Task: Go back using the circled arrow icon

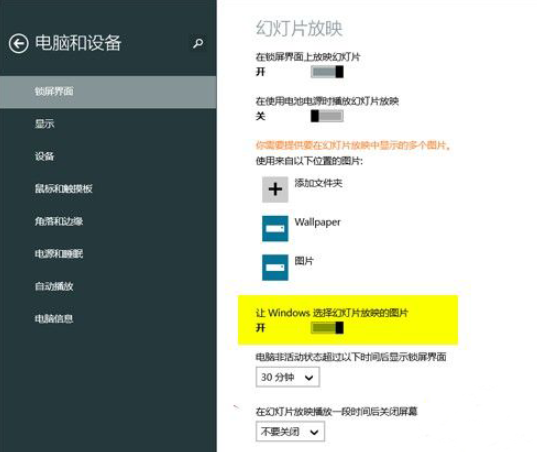Action: coord(18,44)
